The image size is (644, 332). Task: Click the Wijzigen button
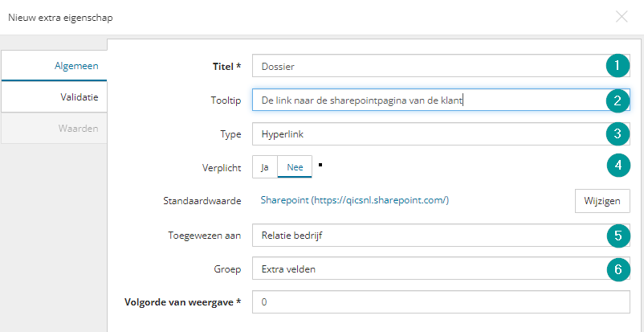pyautogui.click(x=602, y=201)
